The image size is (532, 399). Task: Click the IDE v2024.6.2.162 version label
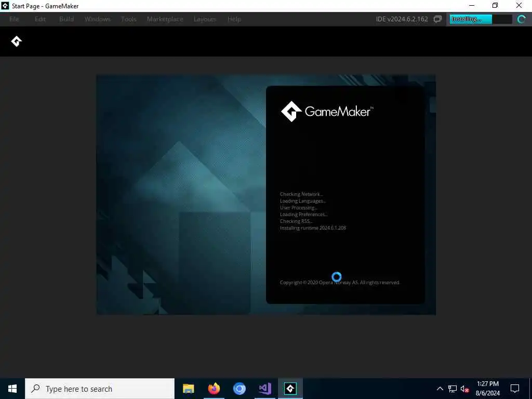tap(402, 19)
